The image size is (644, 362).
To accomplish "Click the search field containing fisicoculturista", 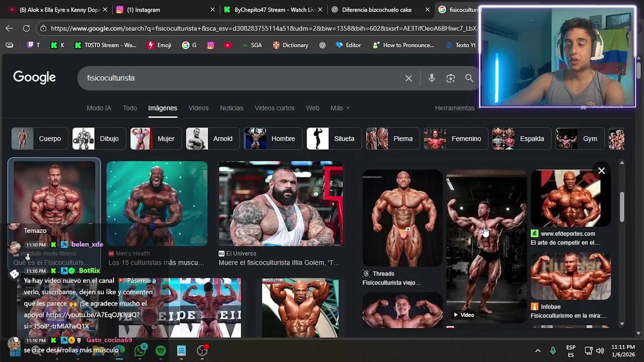I will pyautogui.click(x=242, y=78).
